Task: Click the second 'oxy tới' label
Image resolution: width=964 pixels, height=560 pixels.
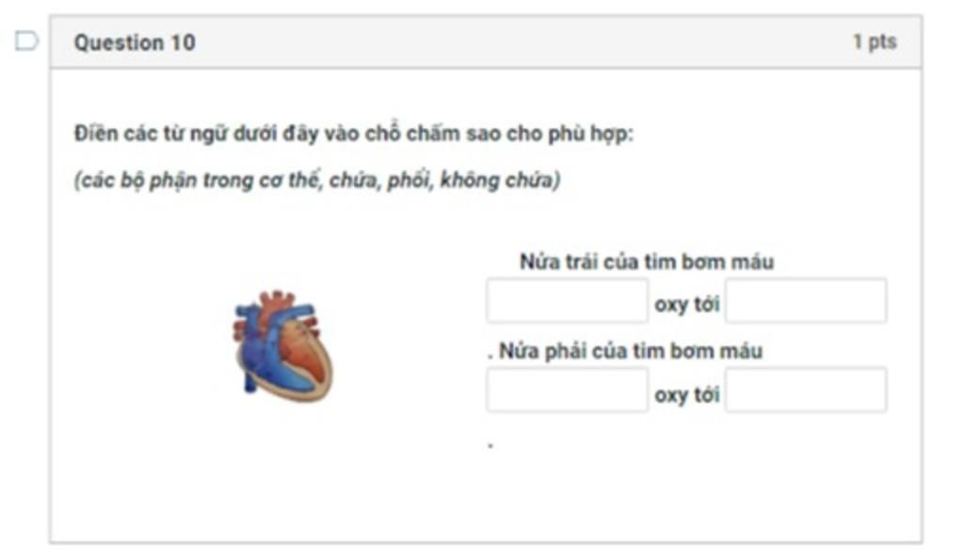Action: 686,394
